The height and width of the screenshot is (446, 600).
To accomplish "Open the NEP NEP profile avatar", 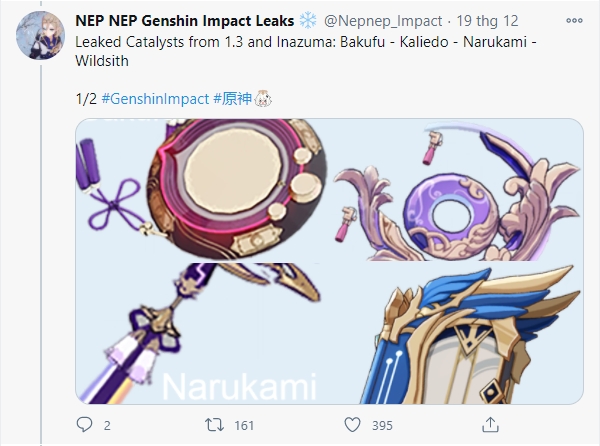I will pos(40,35).
